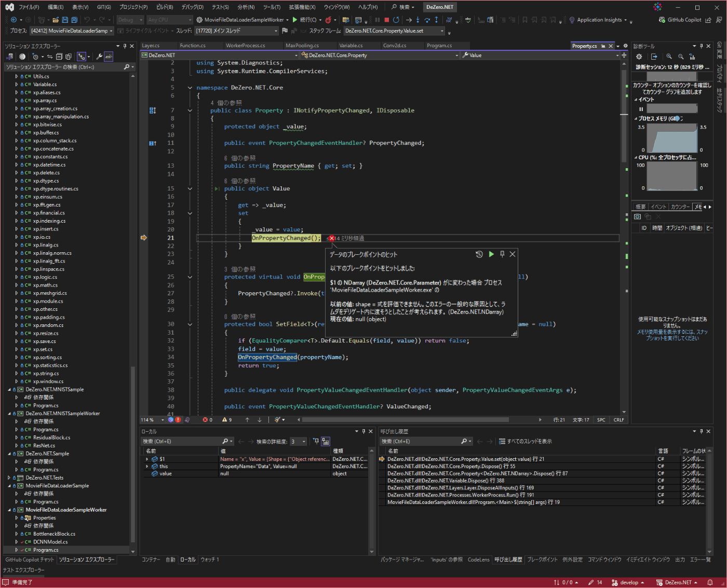Toggle pending changes filter in Solution Explorer
The image size is (727, 588).
(36, 57)
